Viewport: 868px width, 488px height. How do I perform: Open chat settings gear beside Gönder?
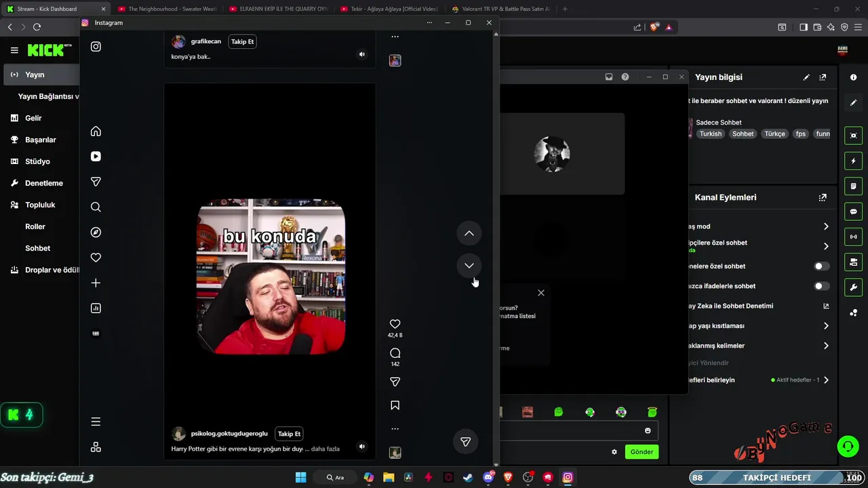pos(614,452)
